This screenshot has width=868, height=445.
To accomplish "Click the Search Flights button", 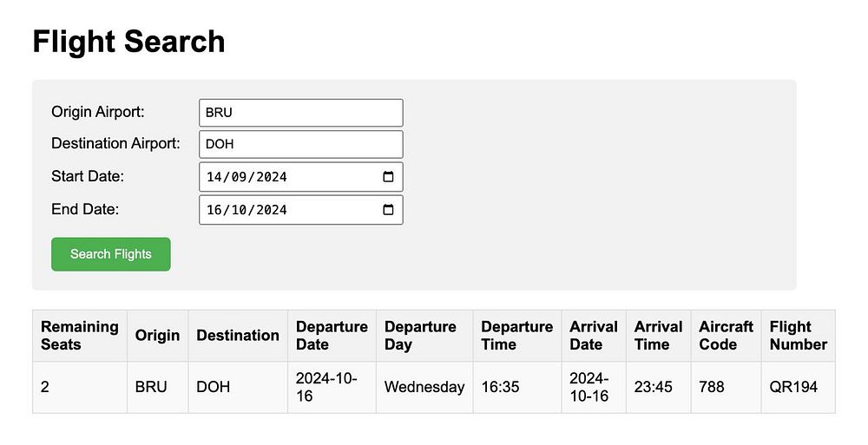I will click(111, 254).
